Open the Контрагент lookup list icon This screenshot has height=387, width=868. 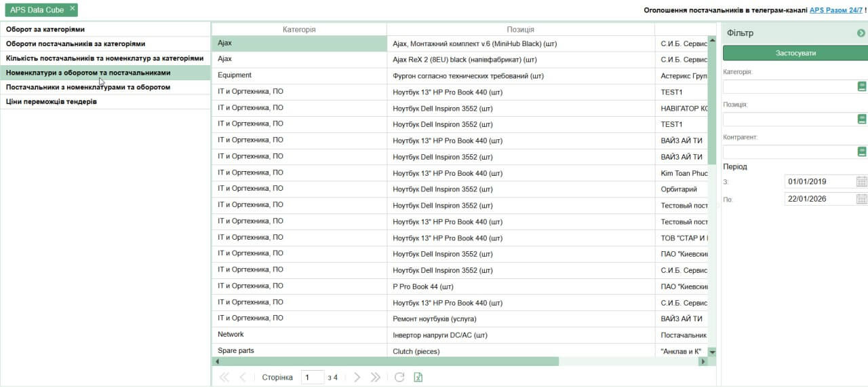pyautogui.click(x=862, y=151)
